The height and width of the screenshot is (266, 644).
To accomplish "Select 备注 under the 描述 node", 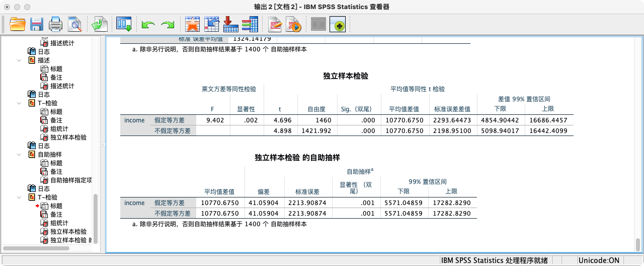I will [x=56, y=77].
